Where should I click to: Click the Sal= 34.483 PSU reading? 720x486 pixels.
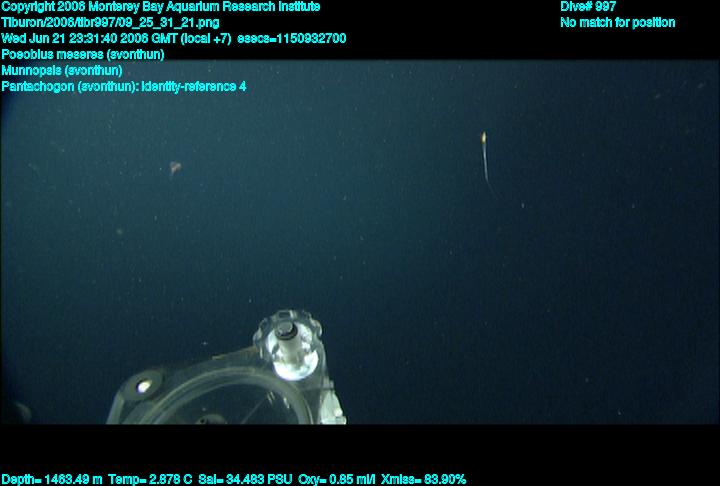(245, 480)
